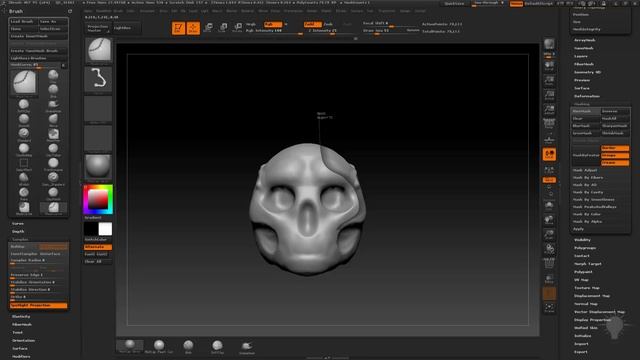Screen dimensions: 640x360
Task: Open the Material menu
Action: [x=247, y=11]
